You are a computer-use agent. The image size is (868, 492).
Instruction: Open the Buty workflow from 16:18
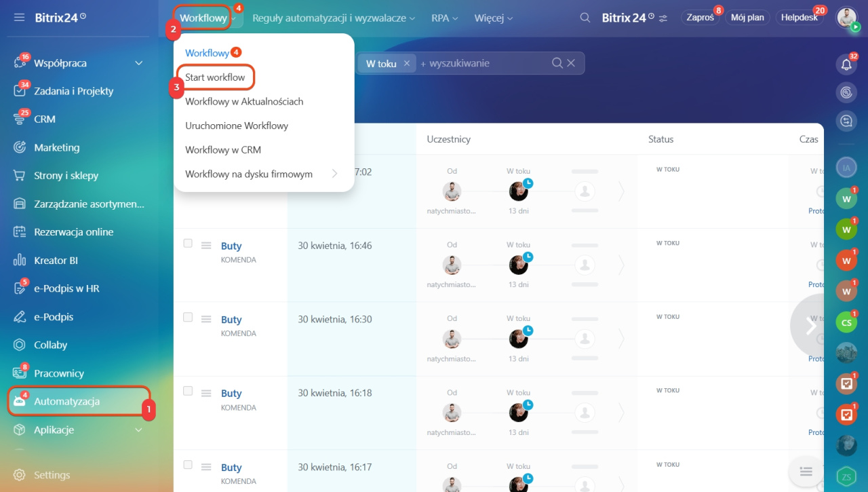click(231, 394)
